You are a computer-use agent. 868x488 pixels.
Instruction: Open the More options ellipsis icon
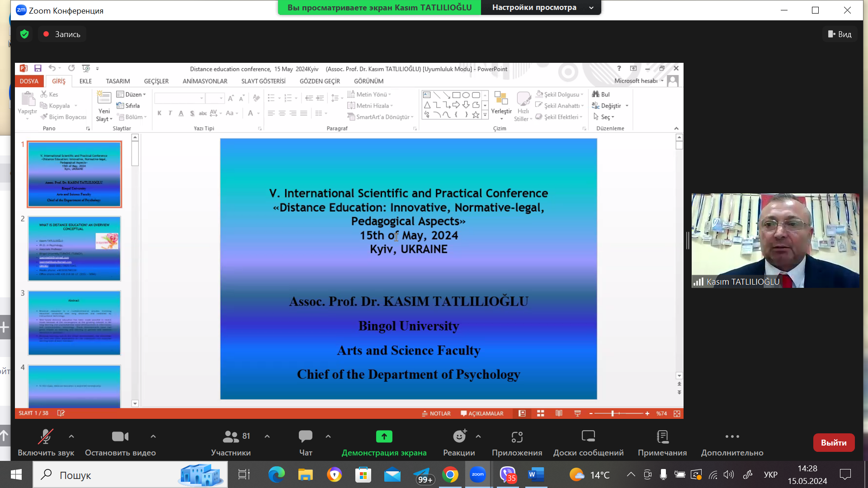(732, 436)
